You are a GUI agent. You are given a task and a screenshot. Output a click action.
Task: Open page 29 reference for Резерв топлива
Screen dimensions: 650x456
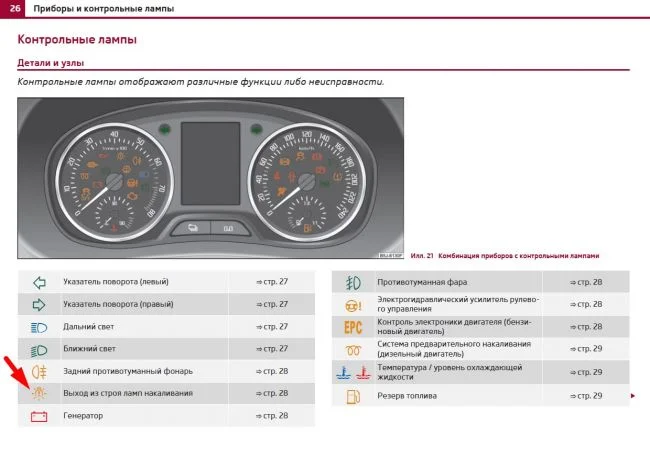coord(585,397)
